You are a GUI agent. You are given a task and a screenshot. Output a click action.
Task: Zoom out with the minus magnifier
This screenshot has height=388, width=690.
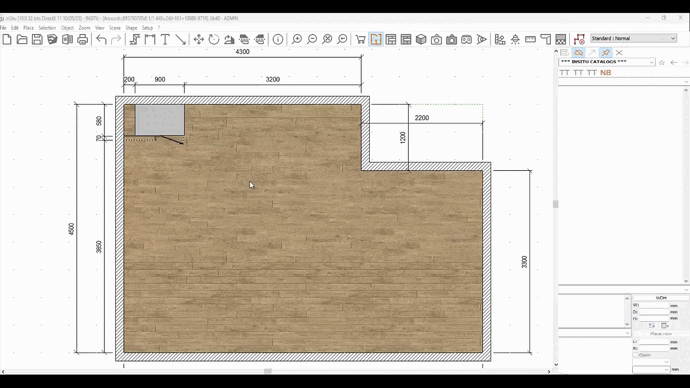click(x=312, y=40)
